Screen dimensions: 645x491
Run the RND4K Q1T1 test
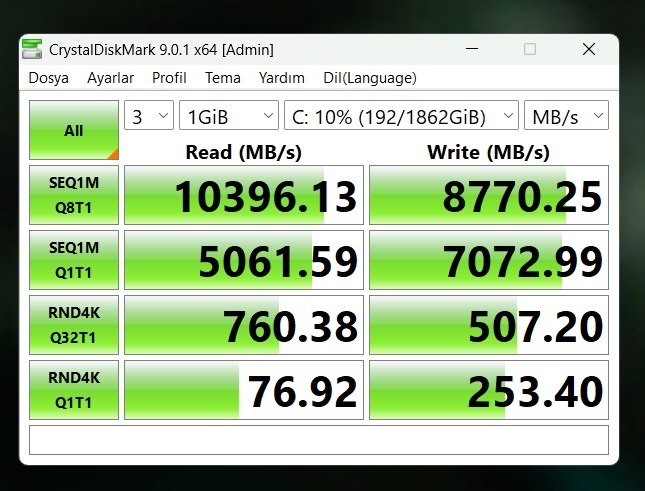[x=74, y=390]
